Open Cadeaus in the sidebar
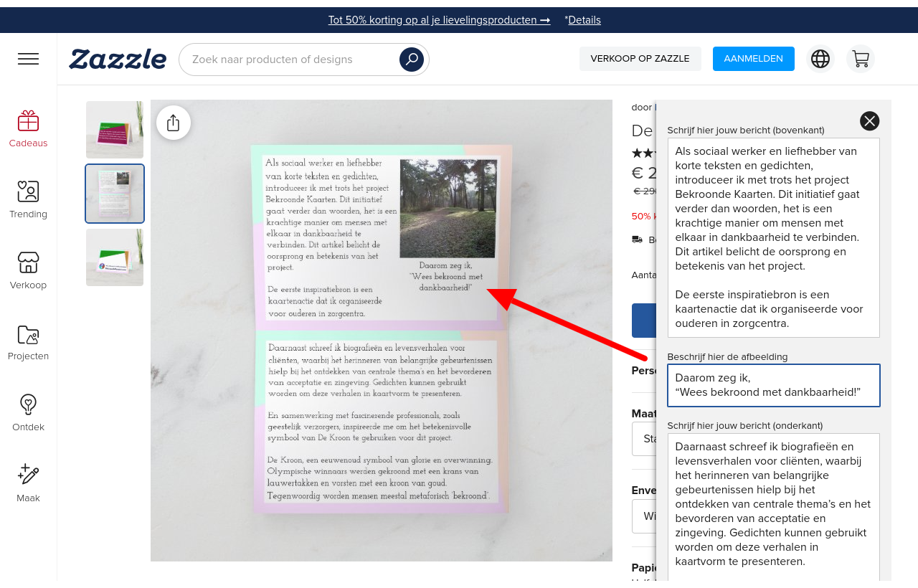This screenshot has height=588, width=918. coord(29,129)
